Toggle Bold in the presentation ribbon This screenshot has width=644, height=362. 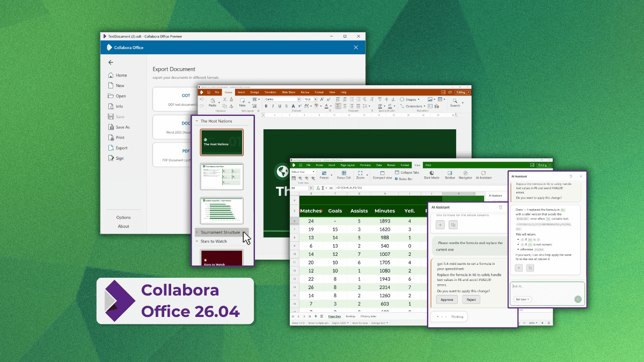pyautogui.click(x=266, y=106)
